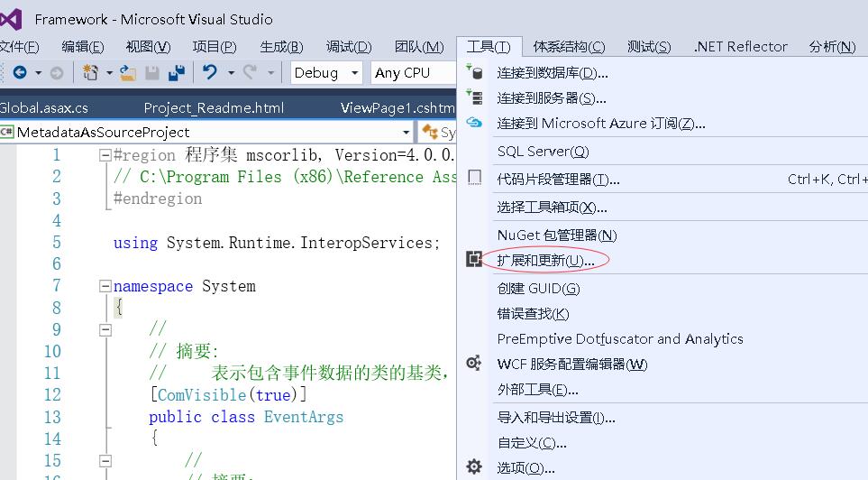Close the open 工具(T) menu via its header
The height and width of the screenshot is (480, 868).
tap(489, 47)
